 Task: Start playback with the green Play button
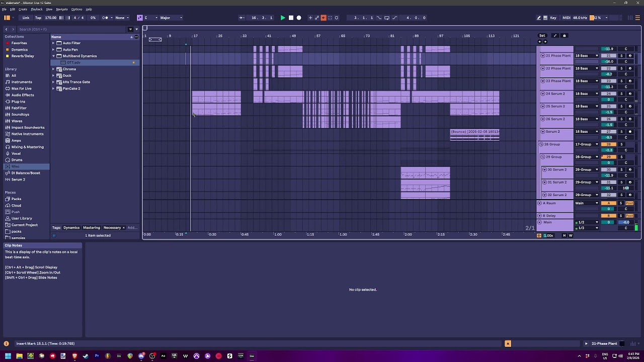pos(283,18)
